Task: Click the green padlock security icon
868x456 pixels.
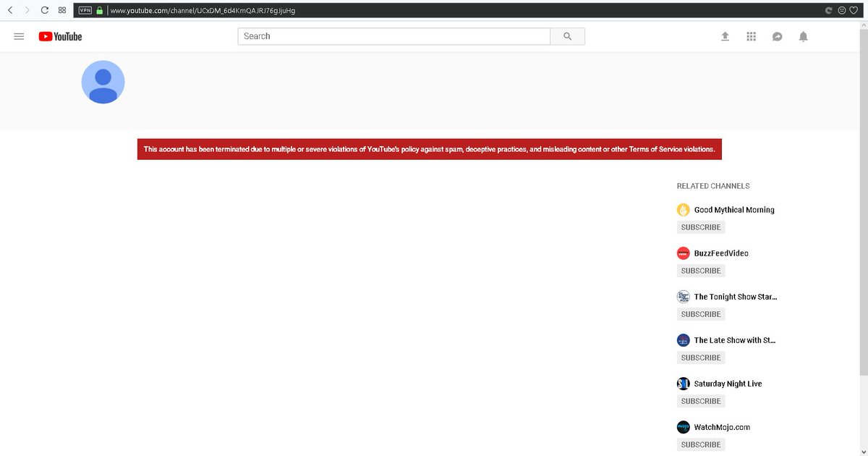Action: click(100, 11)
